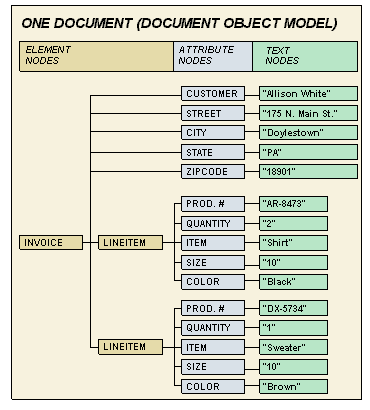Select the "Black" color text node
Image resolution: width=370 pixels, height=410 pixels.
click(x=293, y=282)
